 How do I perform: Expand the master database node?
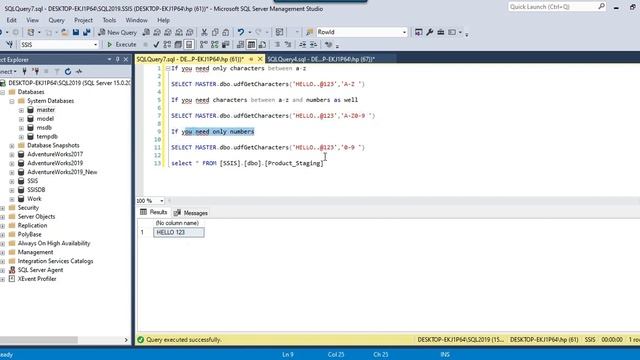21,110
